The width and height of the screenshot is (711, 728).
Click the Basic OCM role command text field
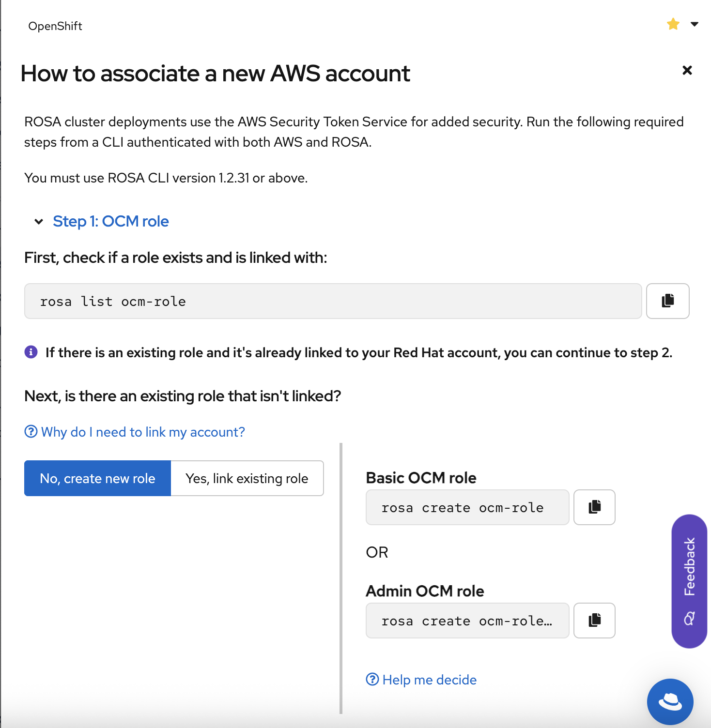[x=467, y=507]
